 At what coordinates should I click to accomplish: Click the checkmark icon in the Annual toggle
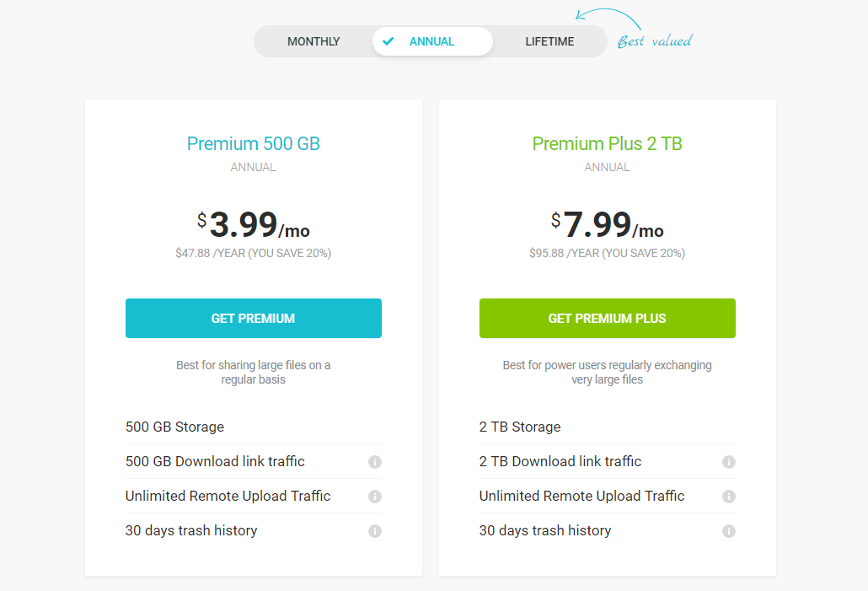pyautogui.click(x=388, y=41)
